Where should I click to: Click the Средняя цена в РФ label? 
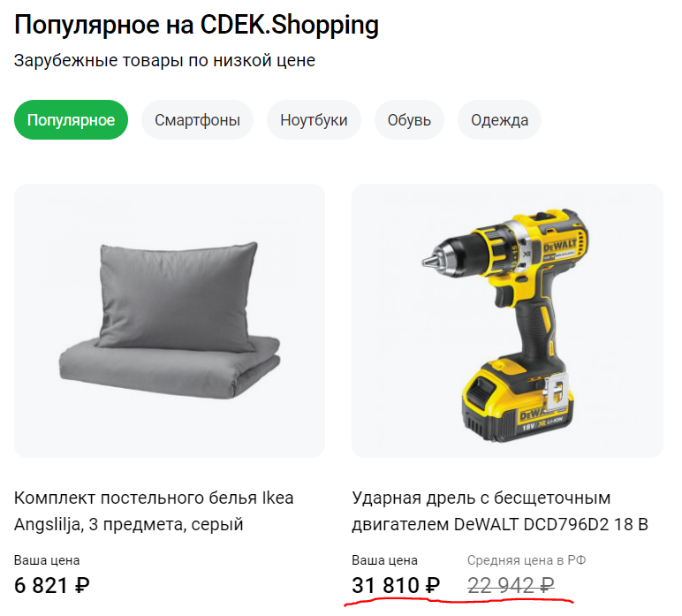pos(527,560)
